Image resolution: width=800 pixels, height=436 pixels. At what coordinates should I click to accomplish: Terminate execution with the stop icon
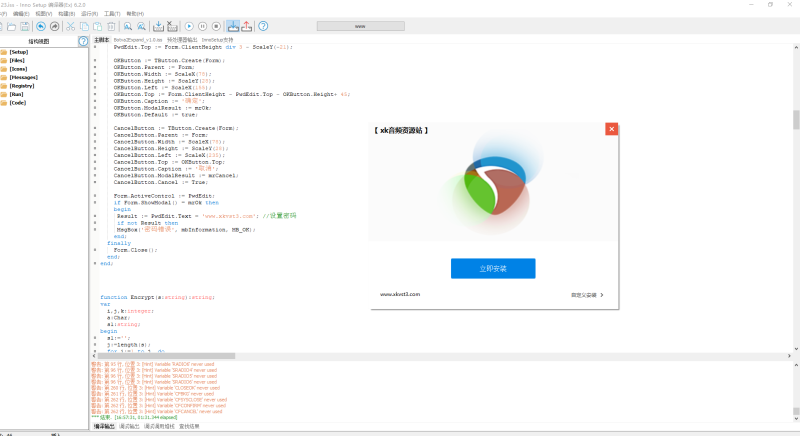216,27
